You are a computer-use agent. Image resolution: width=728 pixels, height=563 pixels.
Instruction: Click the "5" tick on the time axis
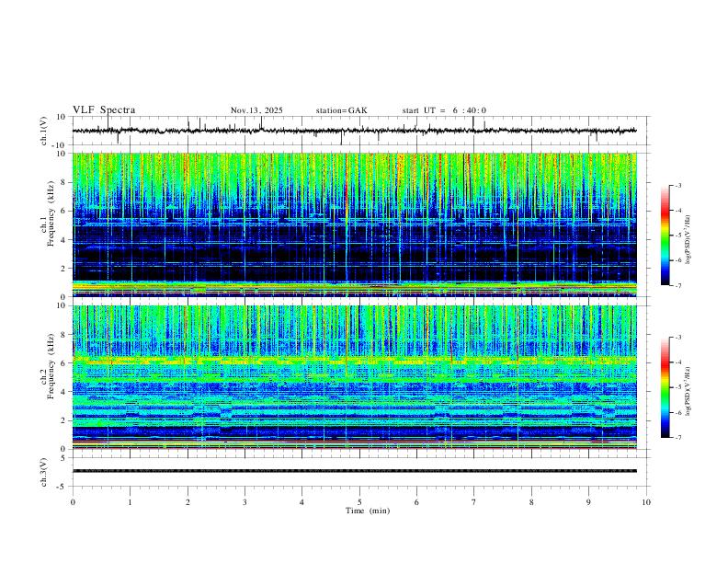[x=359, y=502]
